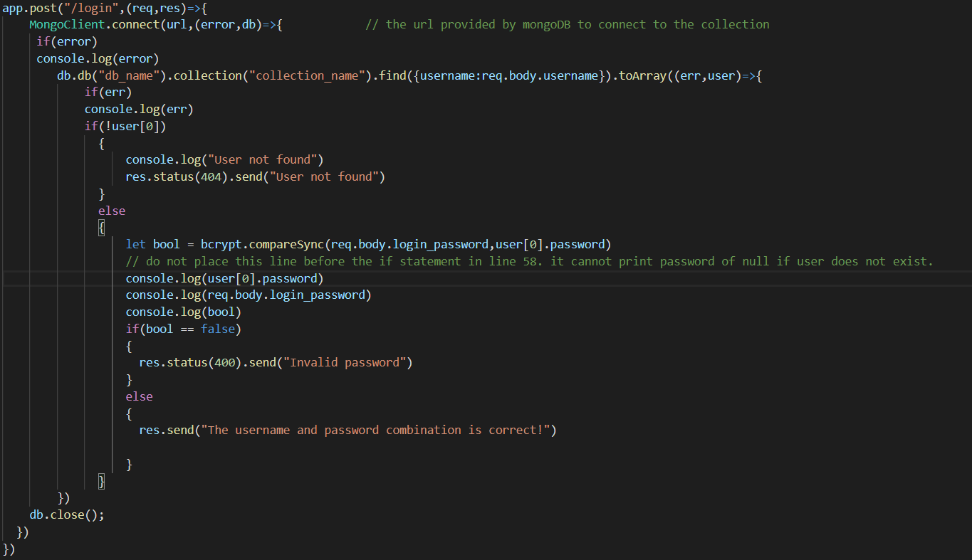972x560 pixels.
Task: Click the let bool = bcrypt.compareSync line
Action: coord(369,244)
